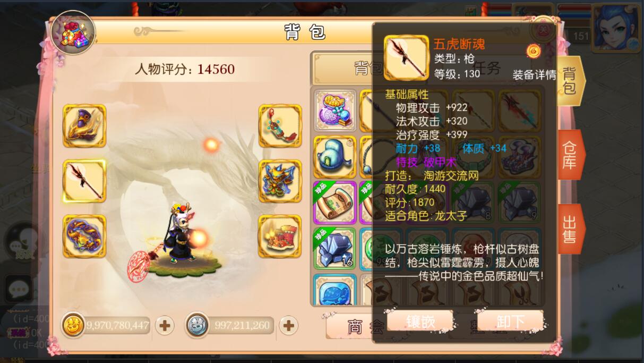Screen dimensions: 644x363
Task: Click the 镶嵌 inlay button
Action: click(x=420, y=321)
